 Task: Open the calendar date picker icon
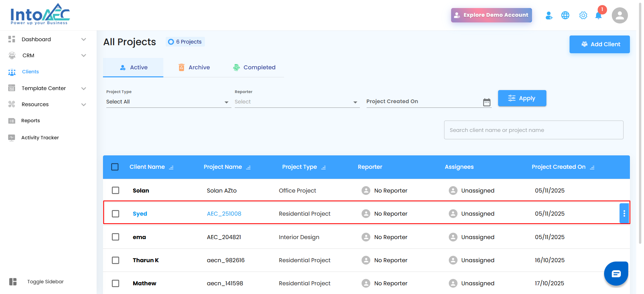point(486,102)
